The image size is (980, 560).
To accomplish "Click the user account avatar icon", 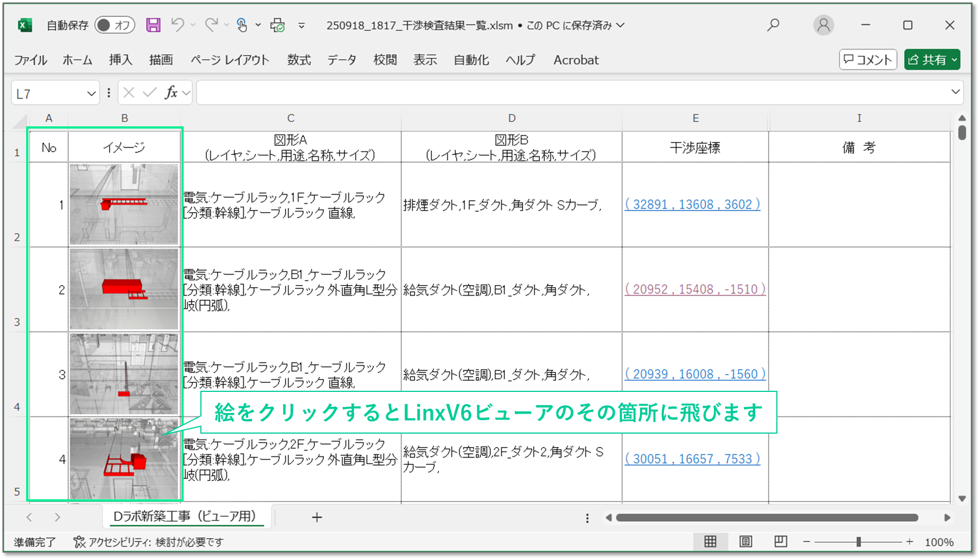I will (823, 25).
